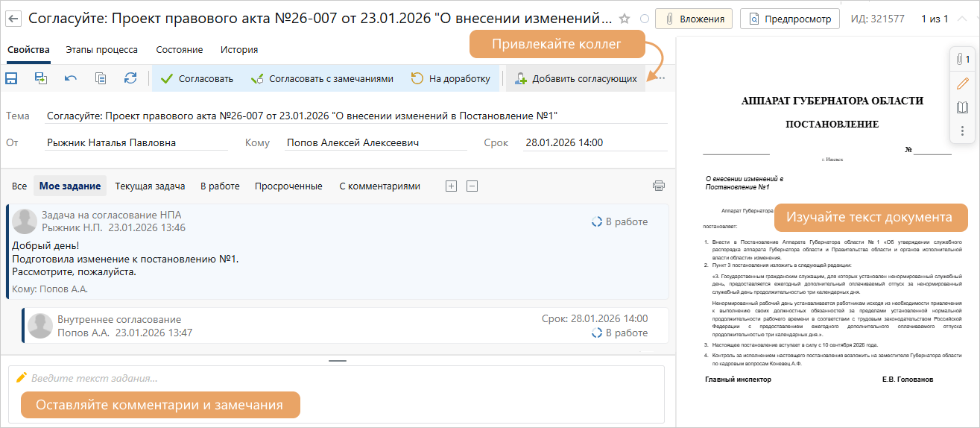Image resolution: width=980 pixels, height=428 pixels.
Task: Click the copy icon in toolbar
Action: [x=101, y=78]
